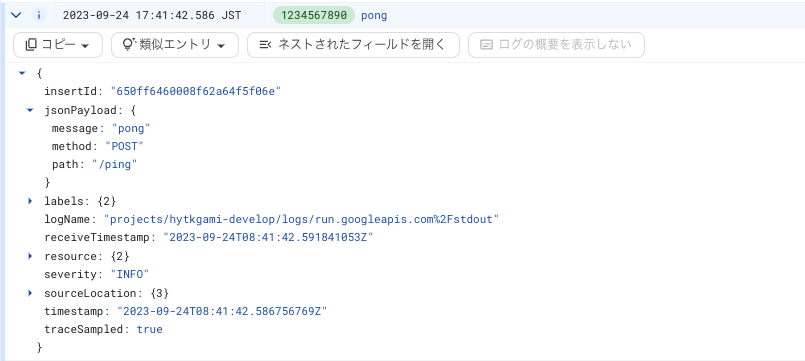805x361 pixels.
Task: Click the disabled ログの概要を表示しない button
Action: (557, 45)
